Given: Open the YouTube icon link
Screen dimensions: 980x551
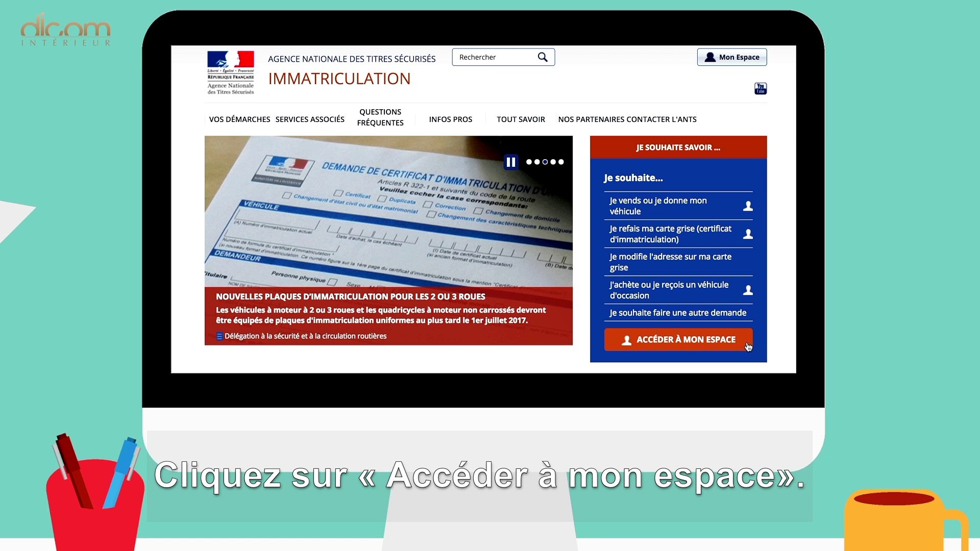Looking at the screenshot, I should click(760, 89).
